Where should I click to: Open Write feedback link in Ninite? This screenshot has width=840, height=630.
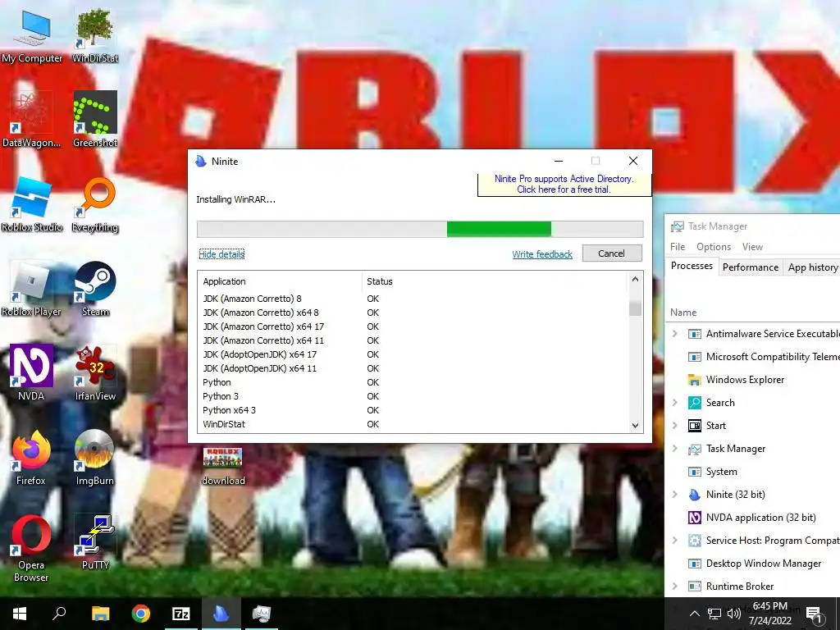pyautogui.click(x=542, y=254)
